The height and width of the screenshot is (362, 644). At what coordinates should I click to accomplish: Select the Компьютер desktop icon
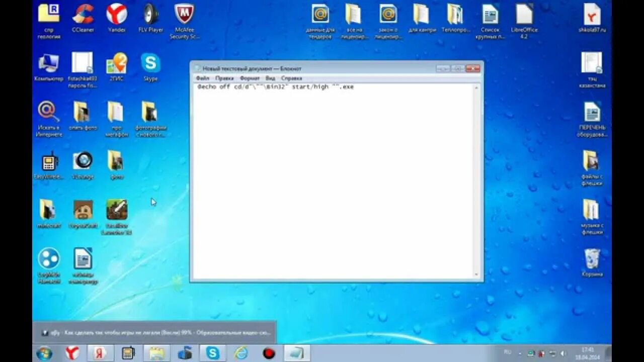point(49,68)
